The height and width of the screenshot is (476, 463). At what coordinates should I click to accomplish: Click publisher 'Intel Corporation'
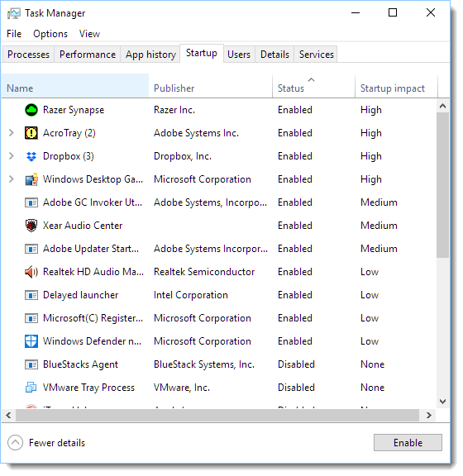click(191, 295)
